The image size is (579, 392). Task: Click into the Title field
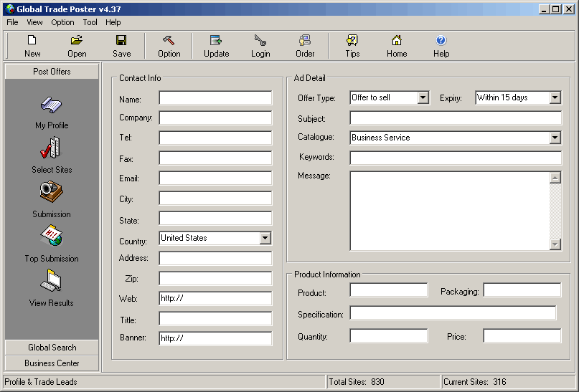click(216, 319)
